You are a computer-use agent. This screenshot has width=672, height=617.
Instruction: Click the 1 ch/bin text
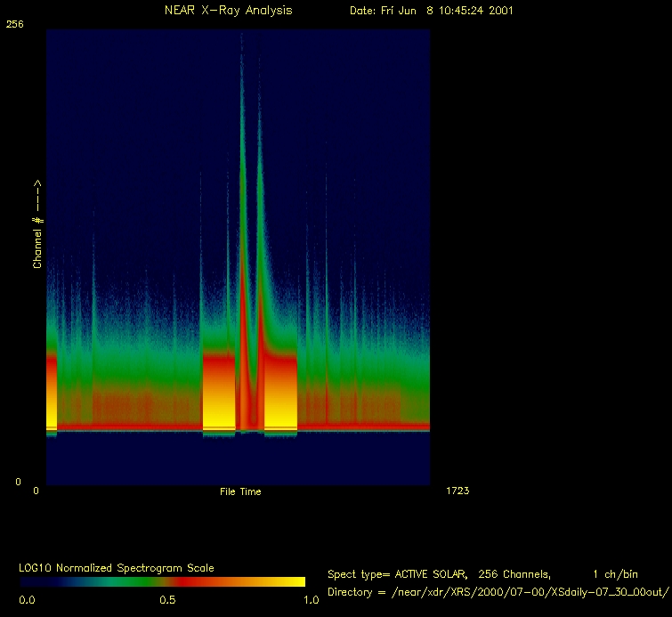(614, 574)
